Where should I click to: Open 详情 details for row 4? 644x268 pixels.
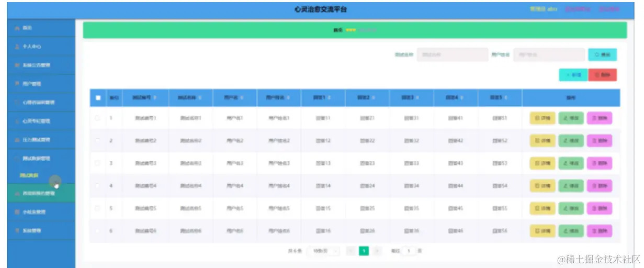[543, 186]
